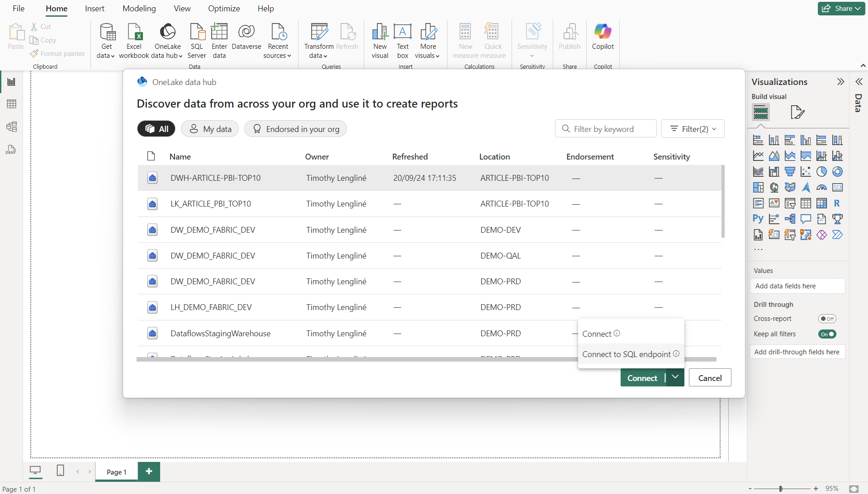Click the zoom out minus button
The image size is (868, 494).
click(750, 489)
